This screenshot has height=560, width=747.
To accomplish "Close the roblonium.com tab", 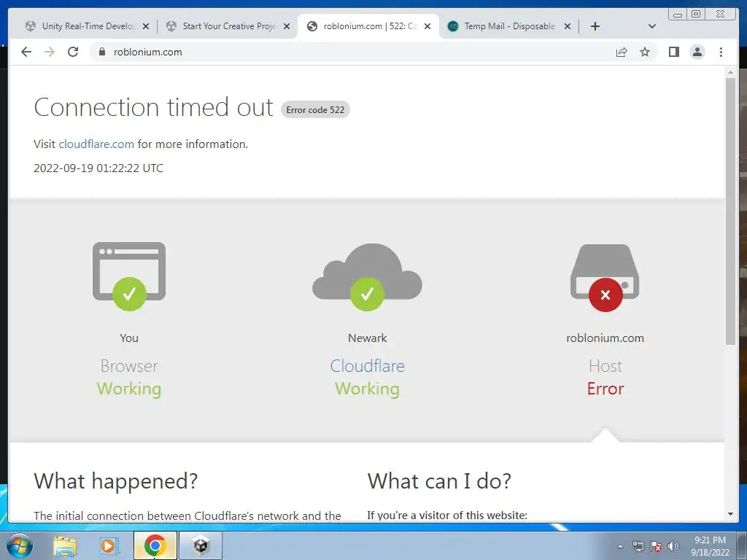I will [x=427, y=26].
